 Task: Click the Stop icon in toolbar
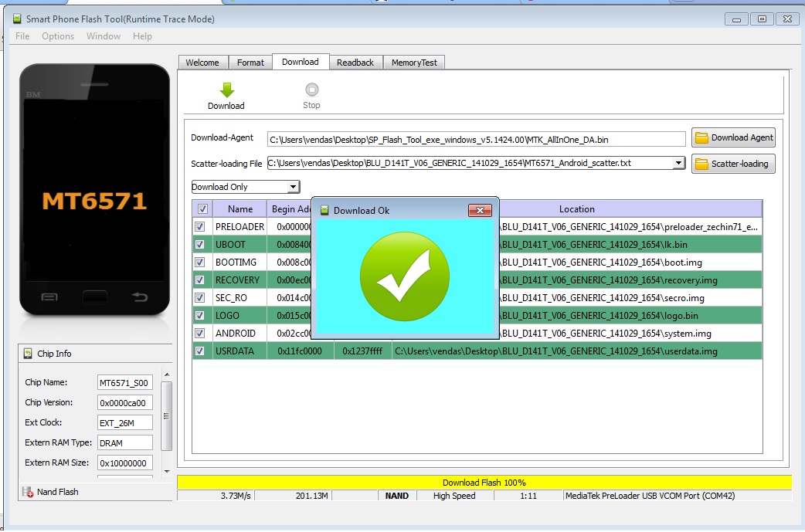coord(311,90)
